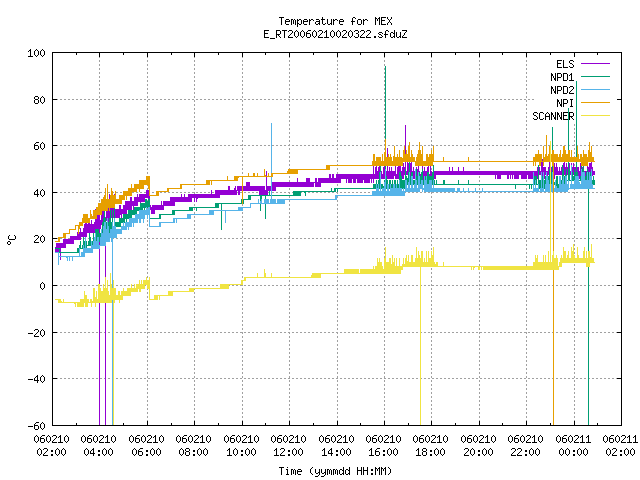Click the NPD1 legend label
The width and height of the screenshot is (640, 480).
[562, 77]
